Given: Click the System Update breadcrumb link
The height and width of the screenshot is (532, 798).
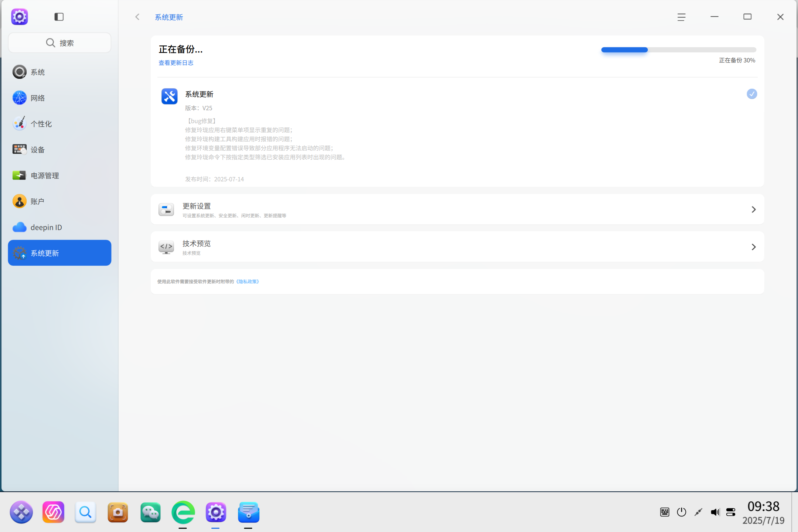Looking at the screenshot, I should pos(169,17).
